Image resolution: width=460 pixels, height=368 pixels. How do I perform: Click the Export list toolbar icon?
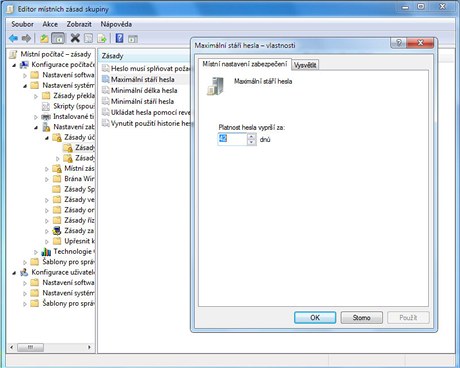[x=102, y=39]
